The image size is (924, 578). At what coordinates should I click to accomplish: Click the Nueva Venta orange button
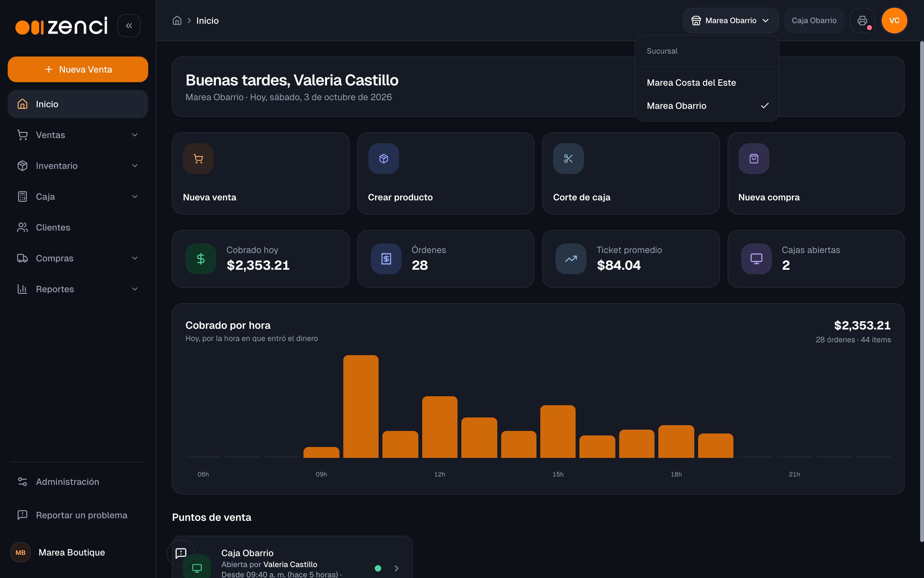tap(78, 70)
